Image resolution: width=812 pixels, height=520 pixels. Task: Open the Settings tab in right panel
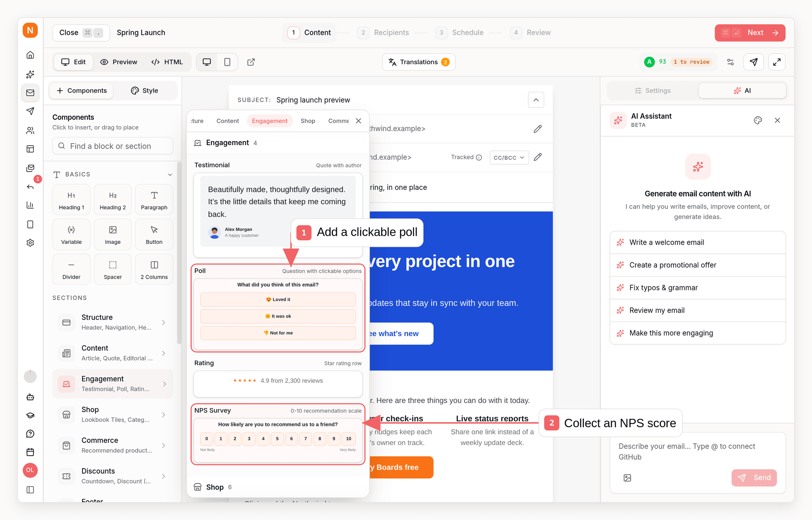652,90
